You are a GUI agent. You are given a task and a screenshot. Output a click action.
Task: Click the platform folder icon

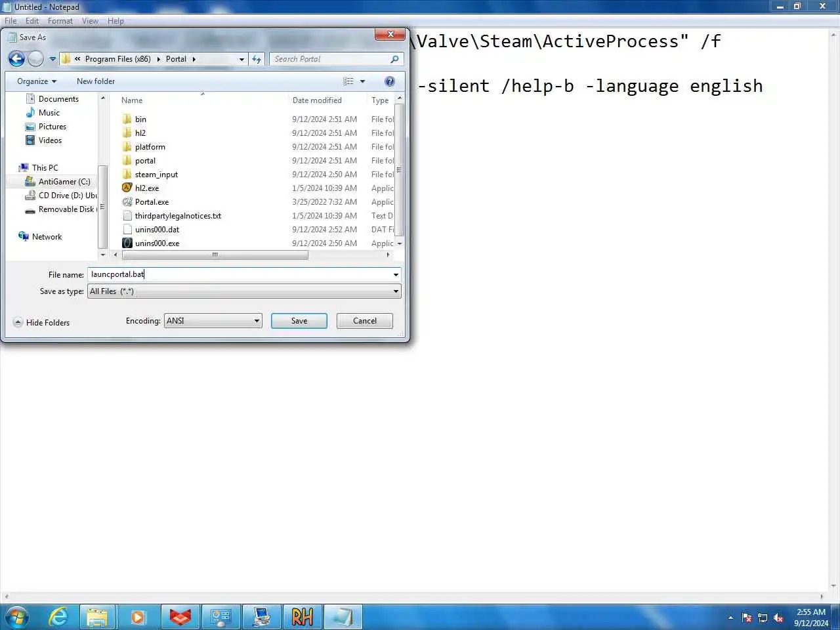click(127, 147)
